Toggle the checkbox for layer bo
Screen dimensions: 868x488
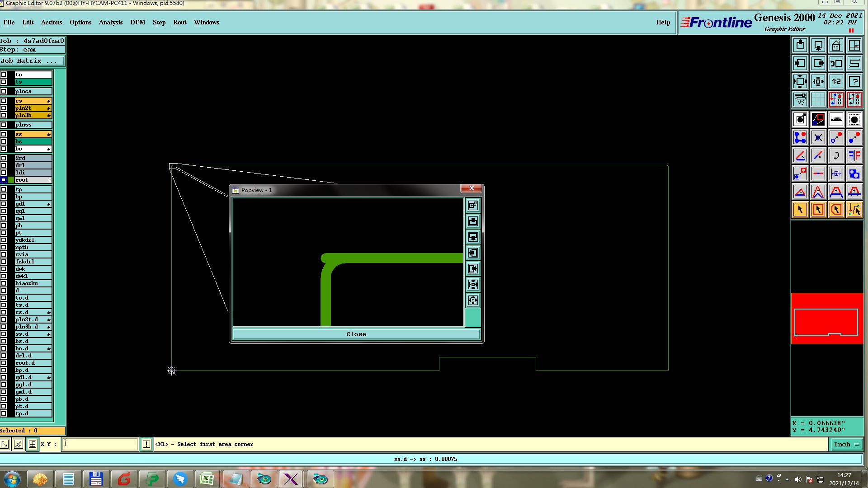[4, 149]
